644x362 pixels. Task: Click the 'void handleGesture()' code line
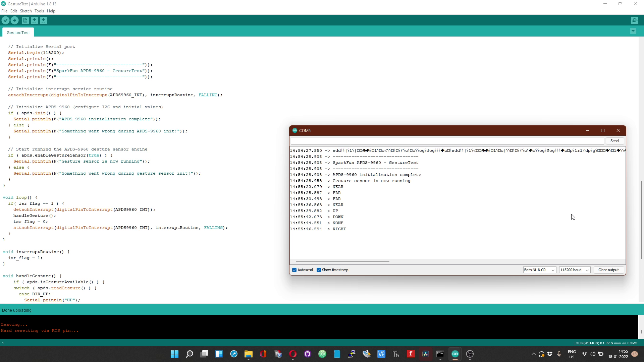click(x=32, y=276)
